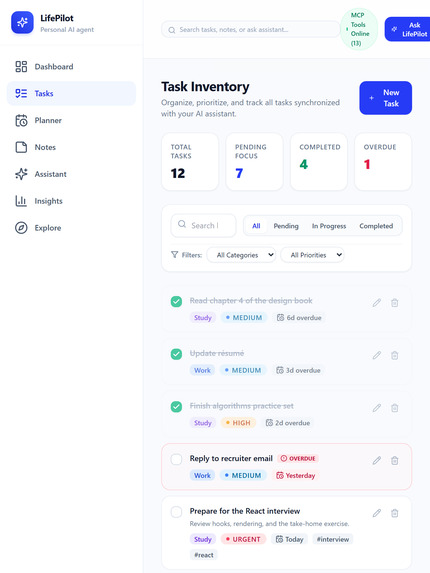
Task: Click the 2d overdue label
Action: [x=288, y=423]
